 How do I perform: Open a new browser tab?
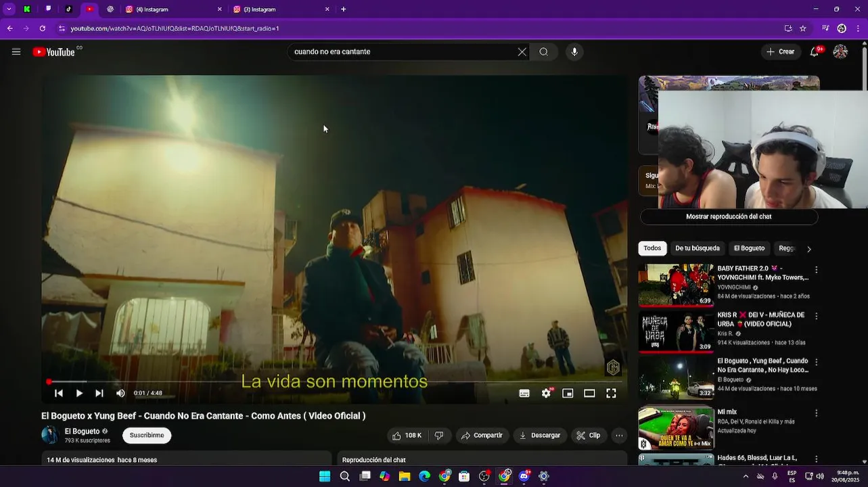click(344, 9)
